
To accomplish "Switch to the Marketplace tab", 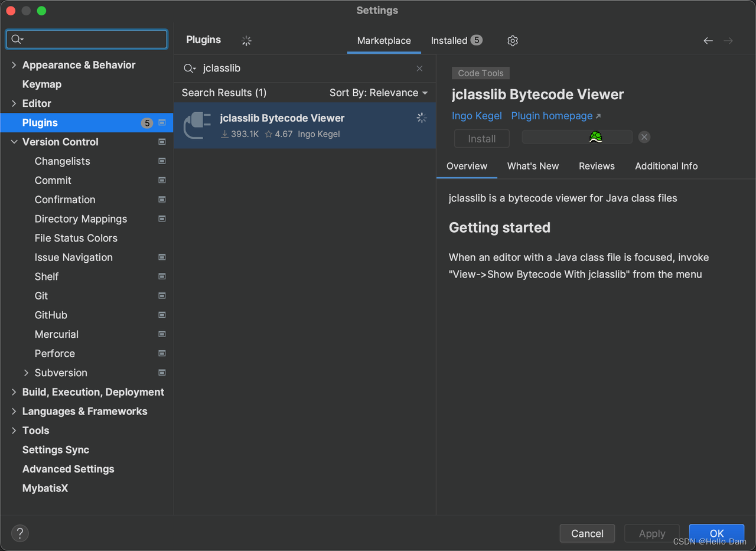I will pos(384,41).
